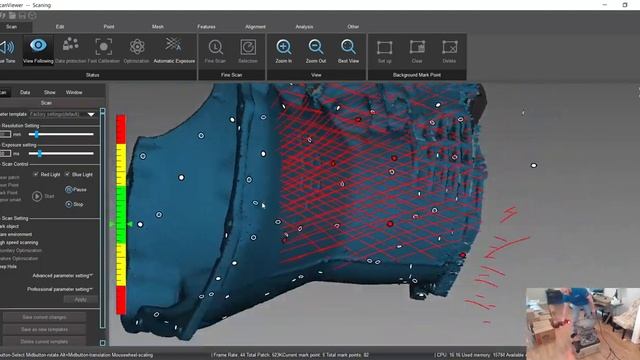Toggle the Red Light checkbox
Image resolution: width=640 pixels, height=360 pixels.
(x=36, y=174)
